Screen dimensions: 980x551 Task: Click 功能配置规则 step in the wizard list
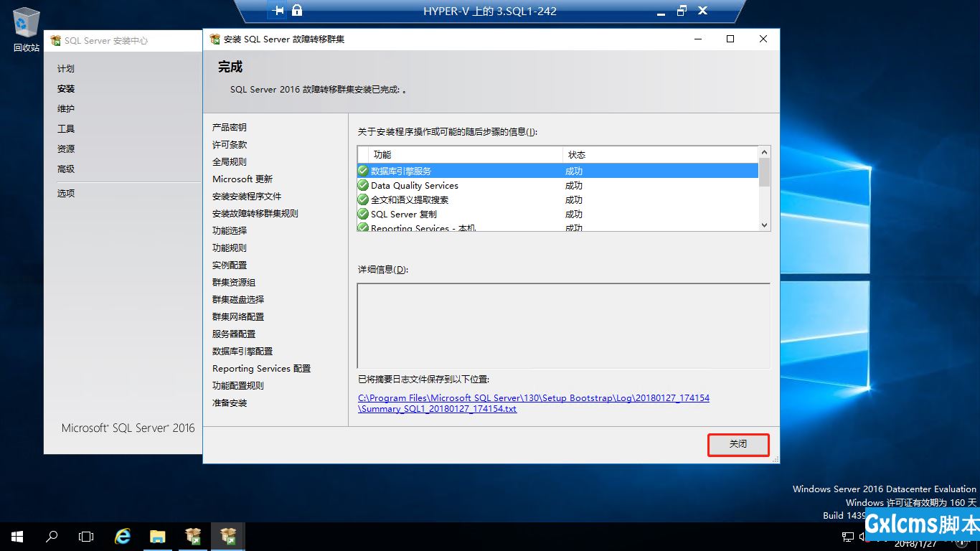click(x=238, y=386)
